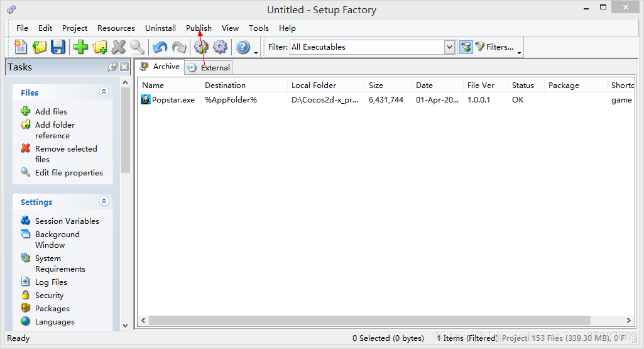Image resolution: width=644 pixels, height=349 pixels.
Task: Sort by the Destination column header
Action: [244, 85]
